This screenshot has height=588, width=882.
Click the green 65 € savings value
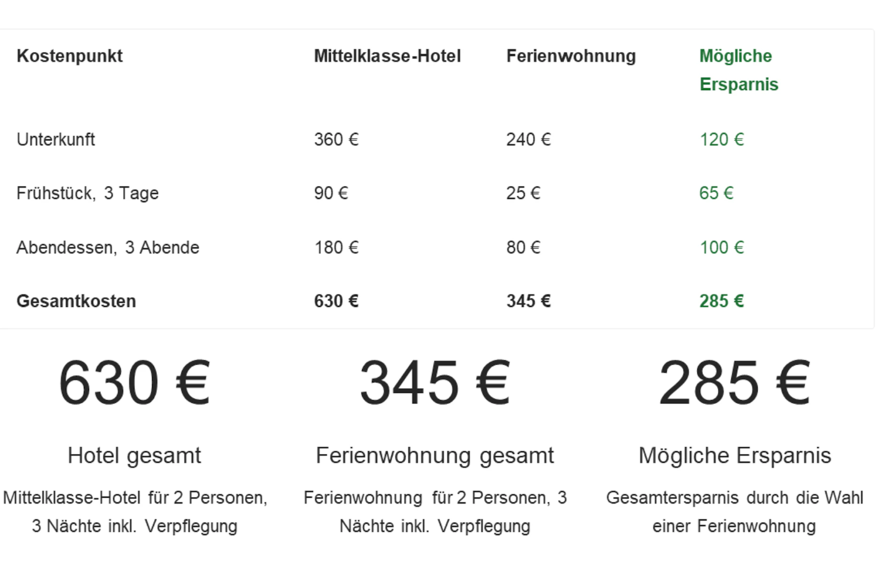[716, 193]
